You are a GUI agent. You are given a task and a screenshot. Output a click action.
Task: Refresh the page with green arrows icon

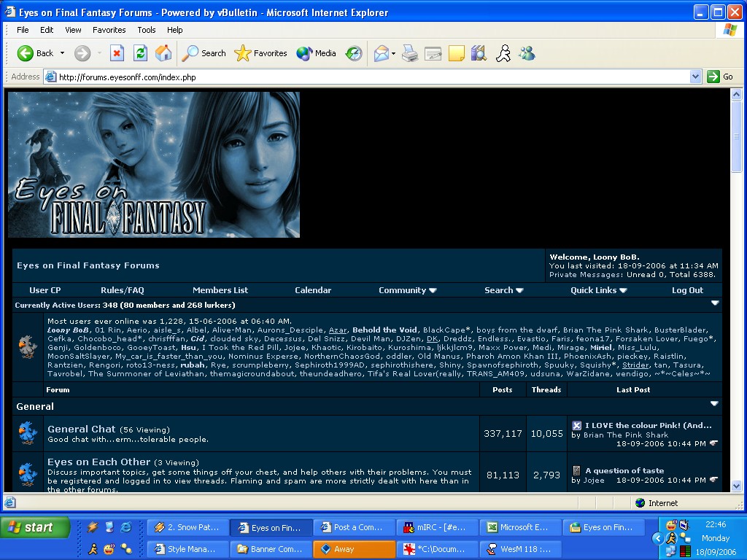click(140, 53)
